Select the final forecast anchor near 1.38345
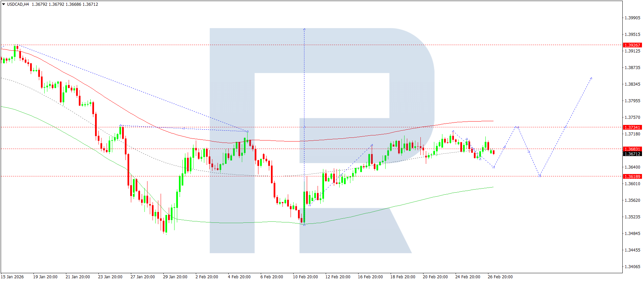Screen dimensions: 644x281 click(591, 79)
